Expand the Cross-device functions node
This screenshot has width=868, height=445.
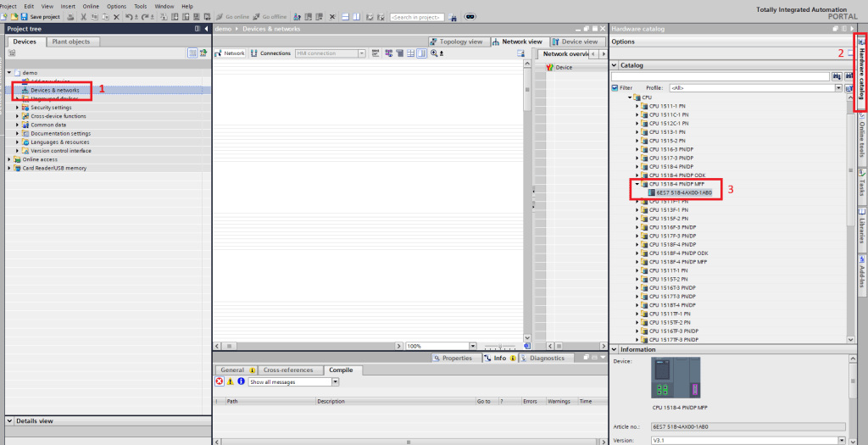[x=17, y=116]
